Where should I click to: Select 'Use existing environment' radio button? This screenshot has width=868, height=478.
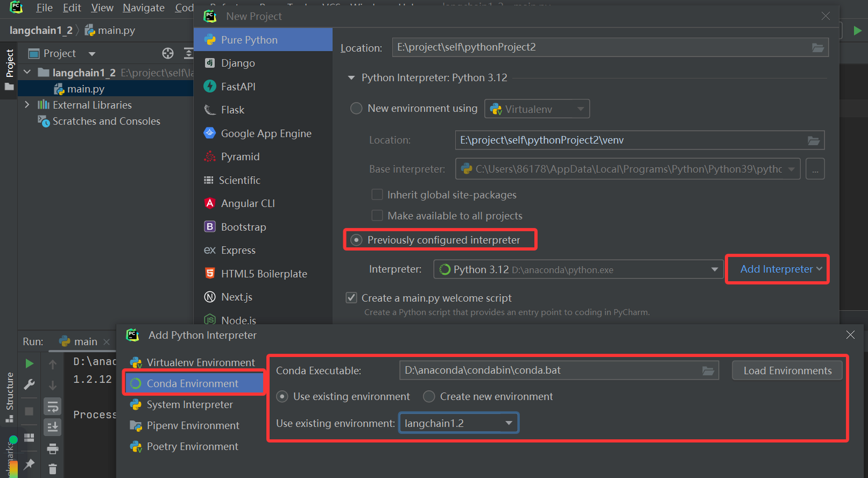[282, 397]
